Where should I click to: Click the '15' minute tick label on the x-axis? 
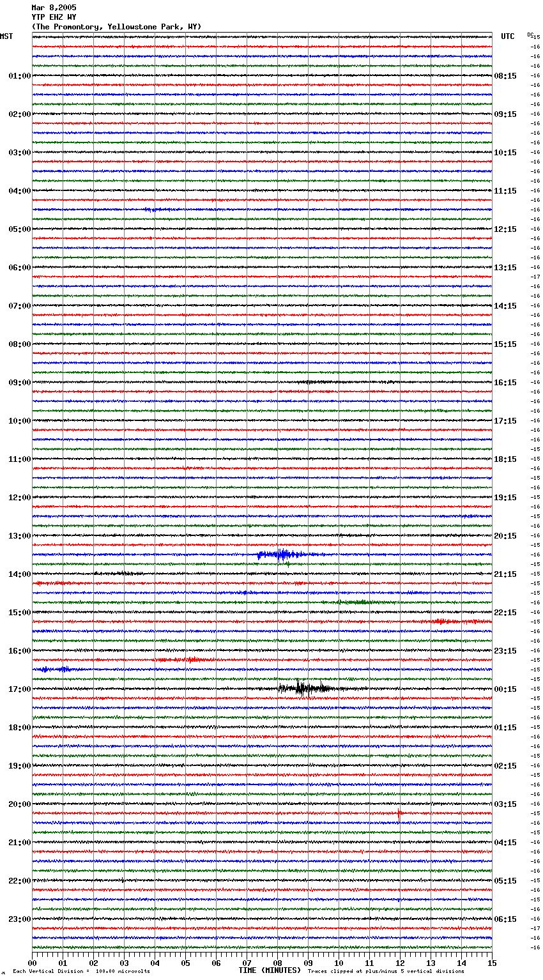[492, 963]
